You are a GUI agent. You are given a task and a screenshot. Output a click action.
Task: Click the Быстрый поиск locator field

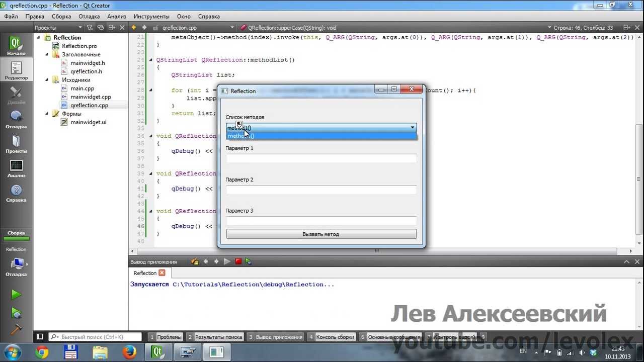tap(95, 337)
